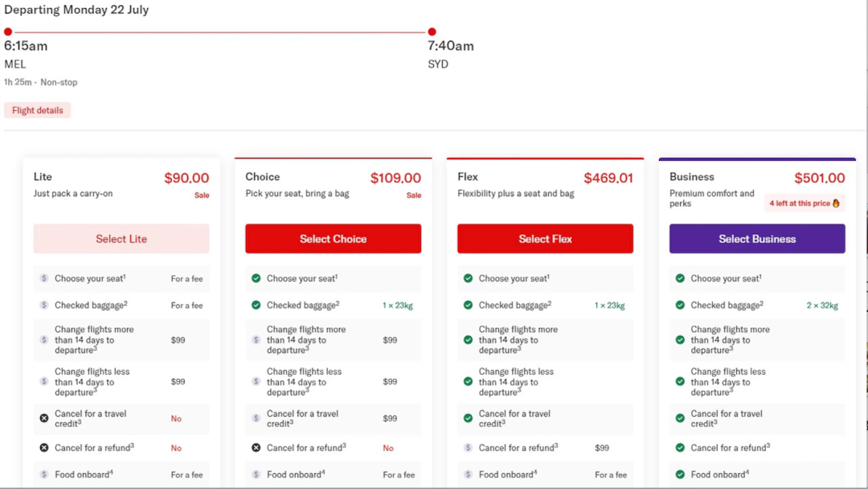Click dollar icon for Flex Cancel for a refund

click(469, 447)
